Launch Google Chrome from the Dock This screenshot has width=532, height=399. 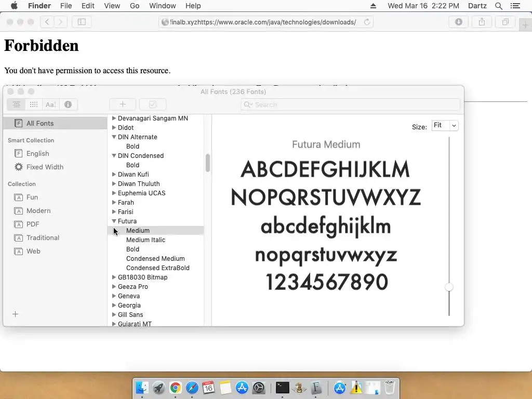pos(175,388)
